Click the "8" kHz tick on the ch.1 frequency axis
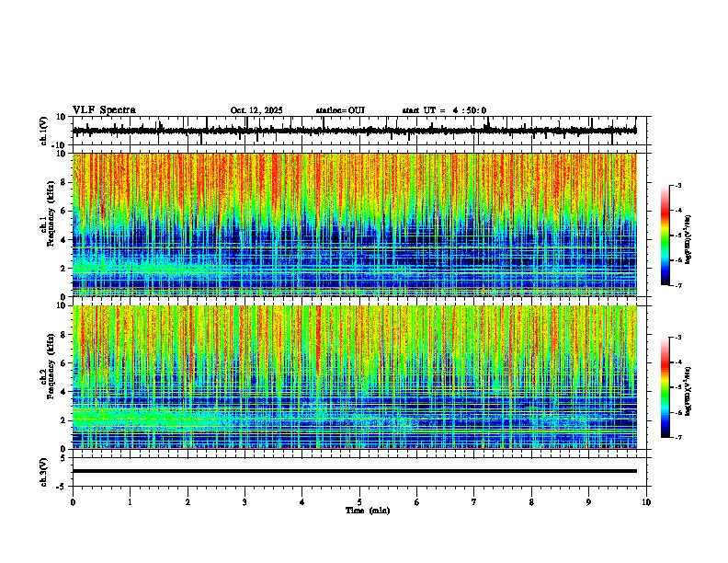 click(x=63, y=182)
